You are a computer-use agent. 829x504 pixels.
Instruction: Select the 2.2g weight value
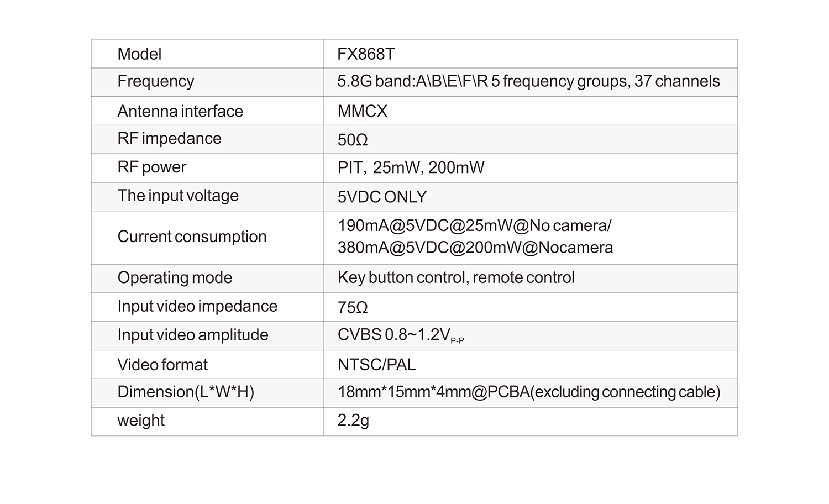point(353,421)
